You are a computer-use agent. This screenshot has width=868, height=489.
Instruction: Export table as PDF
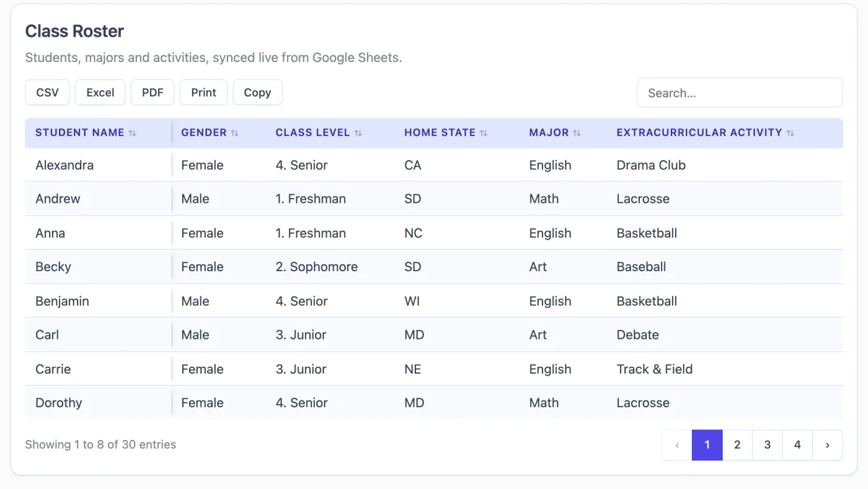point(153,92)
